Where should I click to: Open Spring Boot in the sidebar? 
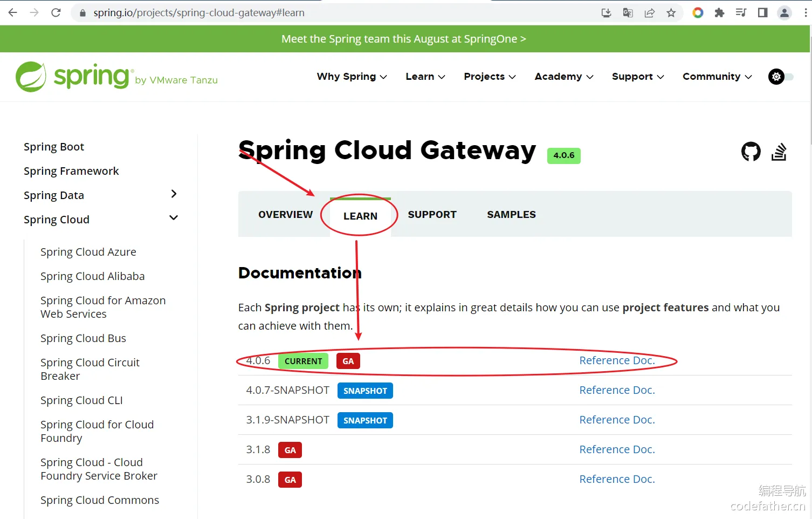pyautogui.click(x=54, y=147)
